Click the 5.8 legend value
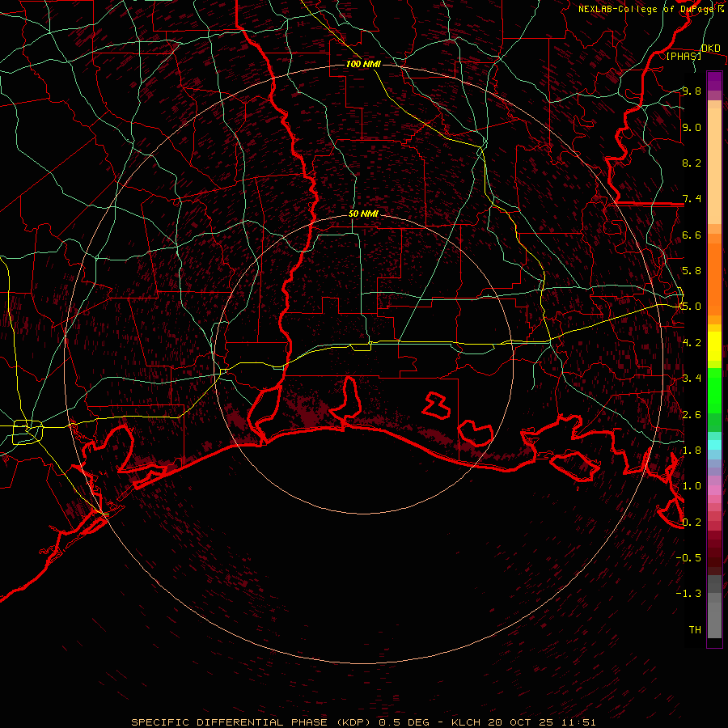Image resolution: width=728 pixels, height=728 pixels. pyautogui.click(x=692, y=271)
